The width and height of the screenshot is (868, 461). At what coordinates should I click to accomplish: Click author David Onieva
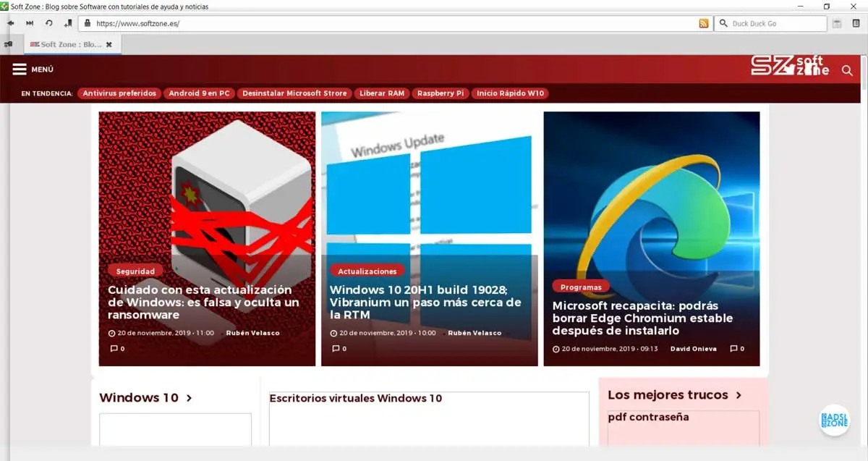pyautogui.click(x=694, y=349)
